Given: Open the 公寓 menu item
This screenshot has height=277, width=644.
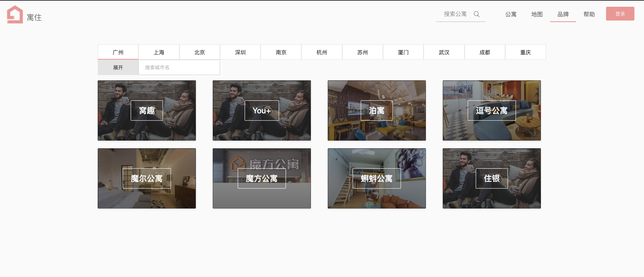Looking at the screenshot, I should click(x=511, y=15).
